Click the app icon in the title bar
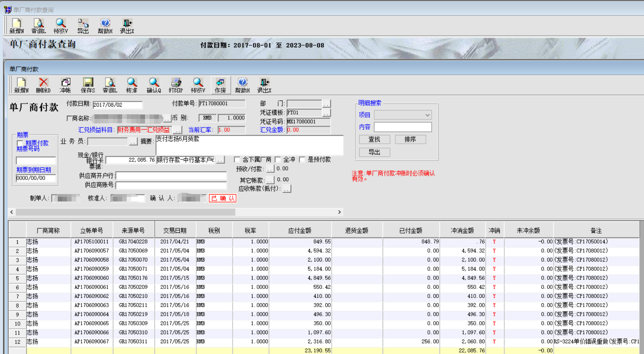The height and width of the screenshot is (354, 644). click(x=8, y=10)
